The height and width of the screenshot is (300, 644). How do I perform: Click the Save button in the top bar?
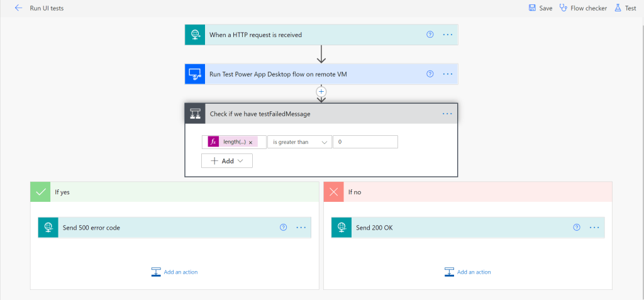tap(540, 8)
